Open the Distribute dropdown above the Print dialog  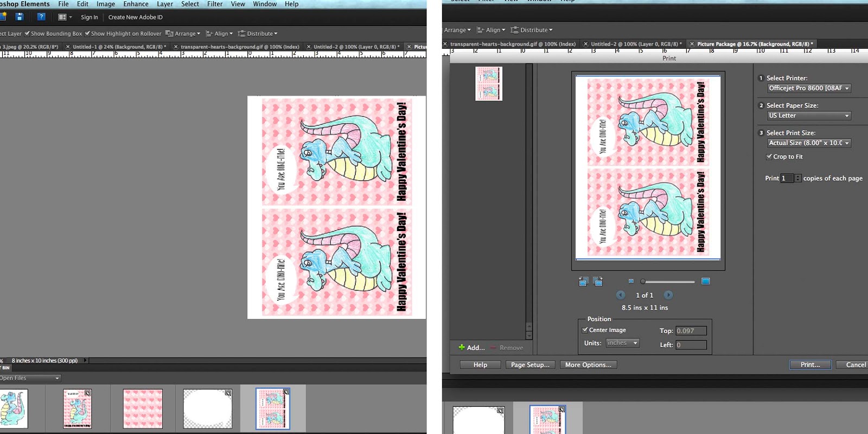(x=532, y=30)
